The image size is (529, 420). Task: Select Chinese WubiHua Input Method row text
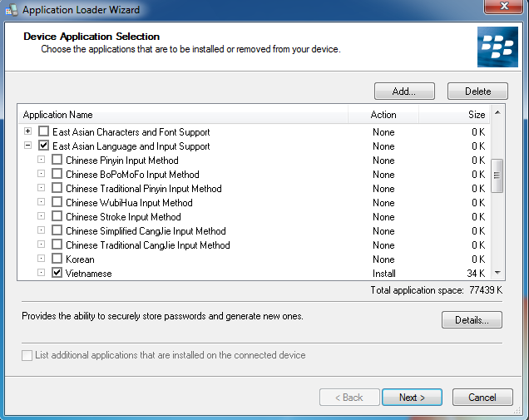(x=129, y=202)
